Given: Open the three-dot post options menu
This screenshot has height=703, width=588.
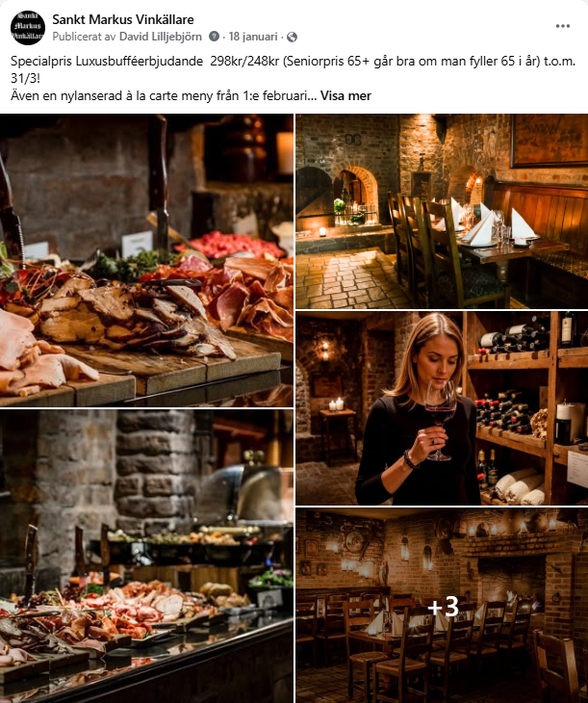Looking at the screenshot, I should coord(562,26).
